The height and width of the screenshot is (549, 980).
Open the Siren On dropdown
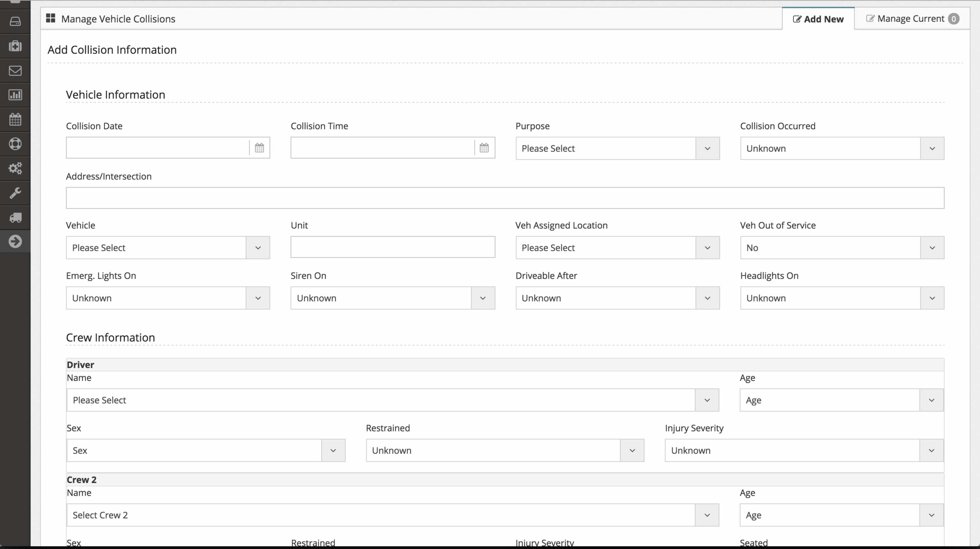click(x=393, y=298)
